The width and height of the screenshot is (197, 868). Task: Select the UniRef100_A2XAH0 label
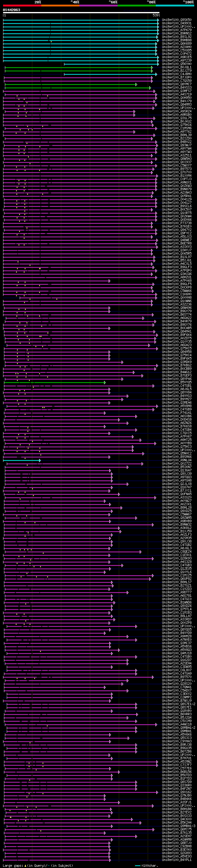[x=177, y=47]
